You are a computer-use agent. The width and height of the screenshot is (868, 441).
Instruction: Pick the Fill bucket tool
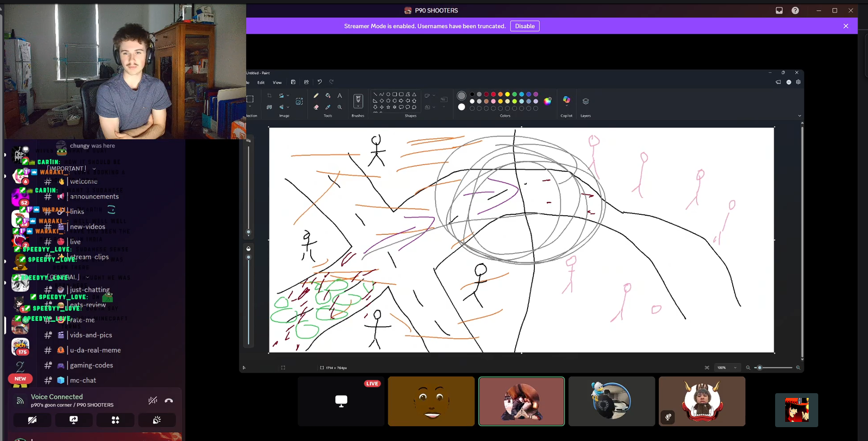click(x=328, y=96)
